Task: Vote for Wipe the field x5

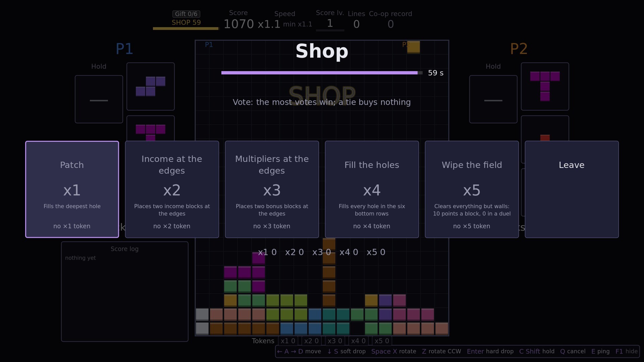Action: click(x=472, y=189)
